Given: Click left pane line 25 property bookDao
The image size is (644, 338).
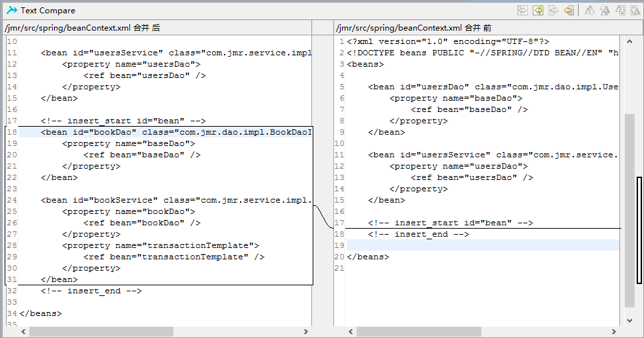Looking at the screenshot, I should pyautogui.click(x=129, y=211).
